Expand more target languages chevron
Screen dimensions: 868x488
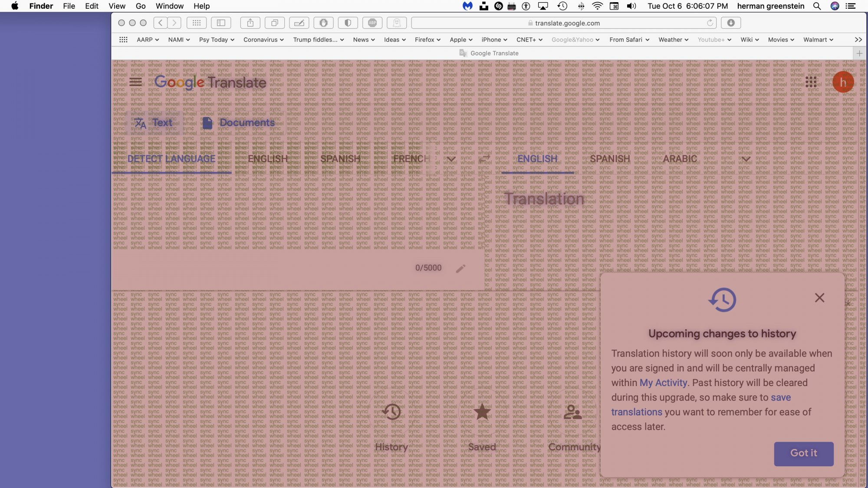click(746, 159)
